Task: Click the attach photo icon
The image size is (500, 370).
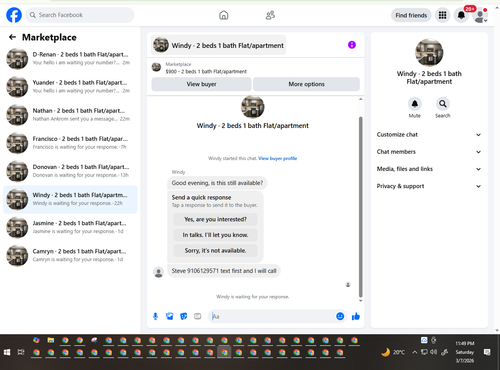Action: (170, 316)
